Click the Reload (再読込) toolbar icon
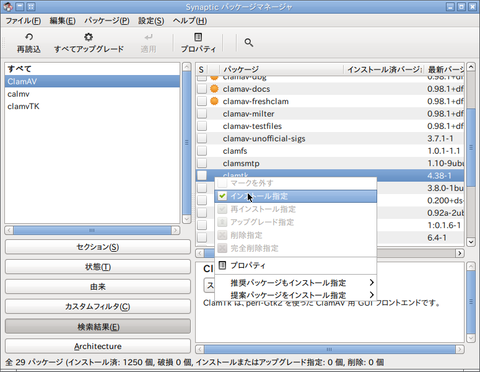 click(x=29, y=37)
